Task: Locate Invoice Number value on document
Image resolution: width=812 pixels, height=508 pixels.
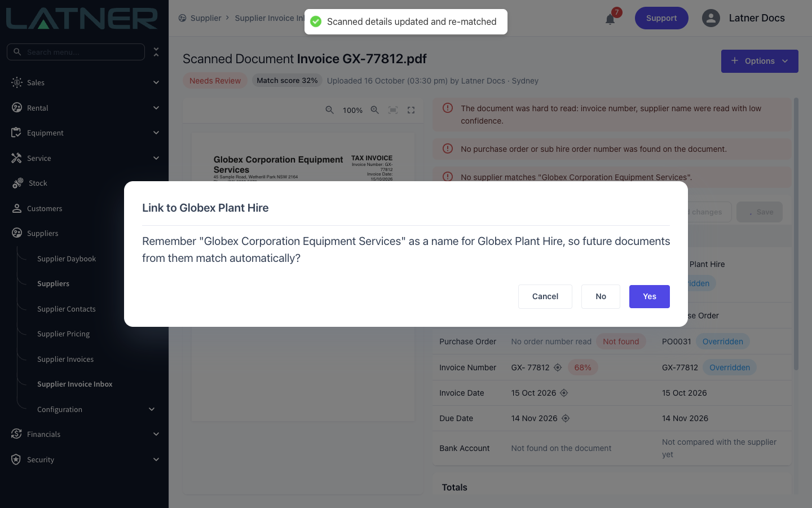Action: point(558,367)
